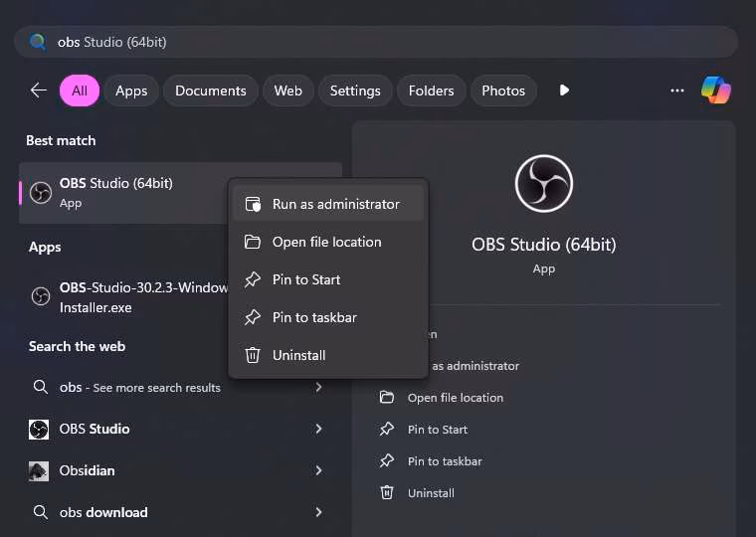Screen dimensions: 756x537
Task: Click the large OBS Studio logo in details pane
Action: coord(544,185)
